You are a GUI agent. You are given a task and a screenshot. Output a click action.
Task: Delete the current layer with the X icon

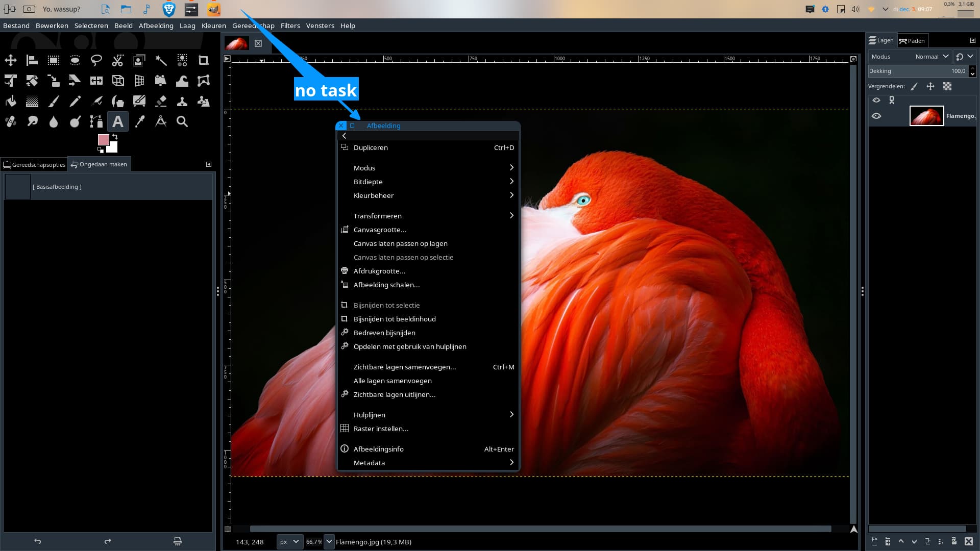click(969, 542)
